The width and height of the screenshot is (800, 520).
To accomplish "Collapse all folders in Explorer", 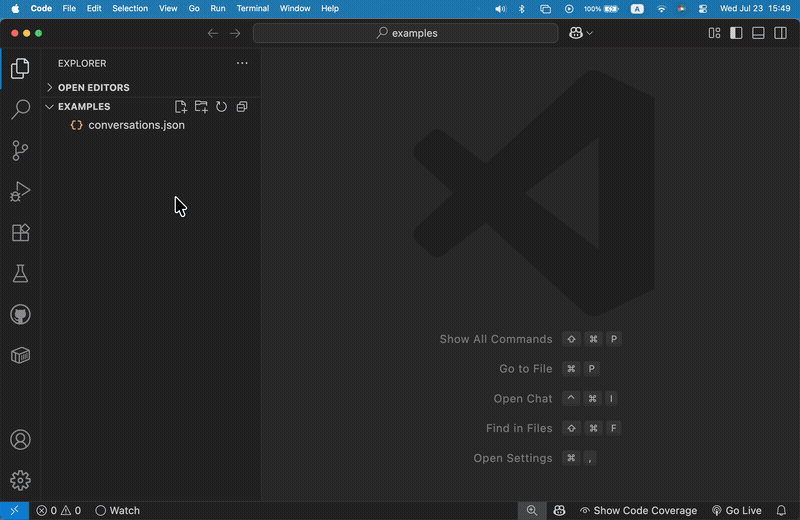I will [x=242, y=107].
